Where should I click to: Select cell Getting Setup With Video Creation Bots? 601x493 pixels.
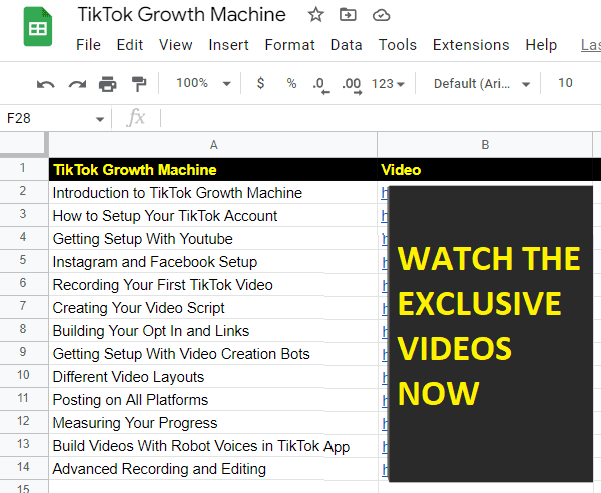point(213,353)
